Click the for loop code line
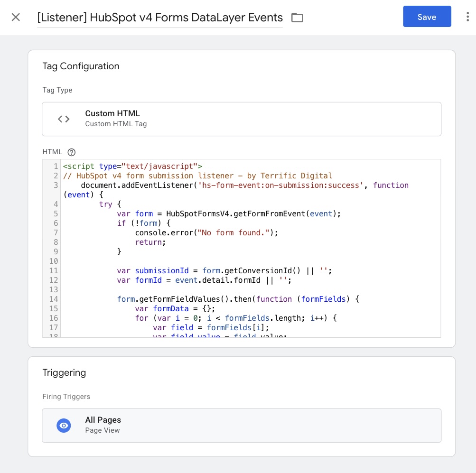476x473 pixels. pos(236,318)
